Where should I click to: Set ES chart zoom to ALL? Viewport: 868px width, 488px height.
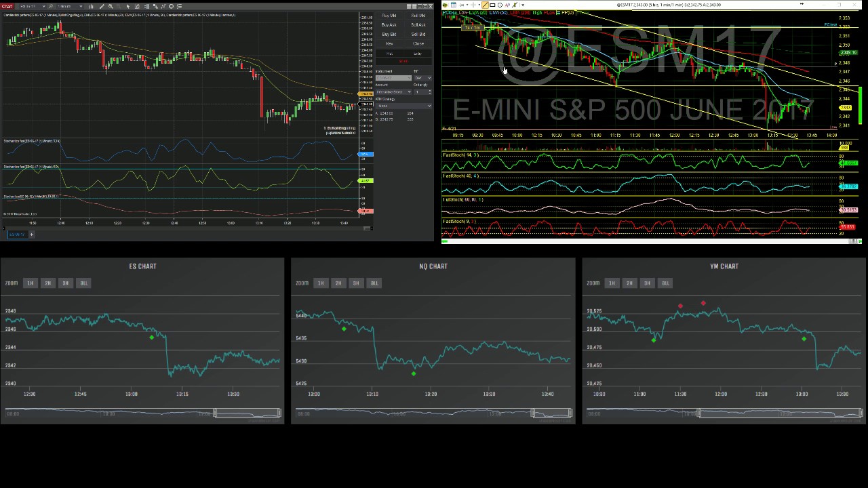coord(83,283)
